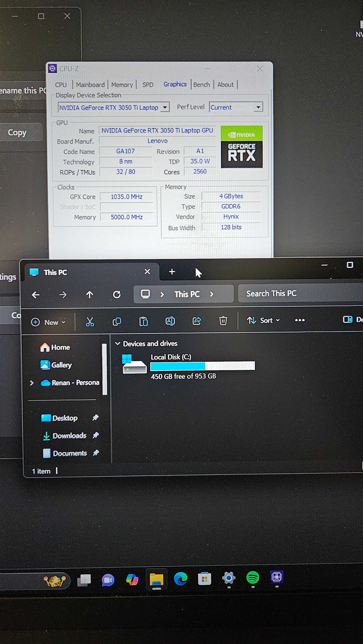The height and width of the screenshot is (644, 363).
Task: Open pinned Documents folder in sidebar
Action: click(x=65, y=453)
